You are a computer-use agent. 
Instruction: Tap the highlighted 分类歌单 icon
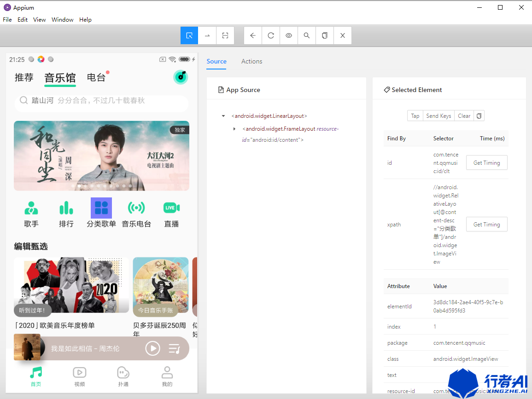click(101, 208)
